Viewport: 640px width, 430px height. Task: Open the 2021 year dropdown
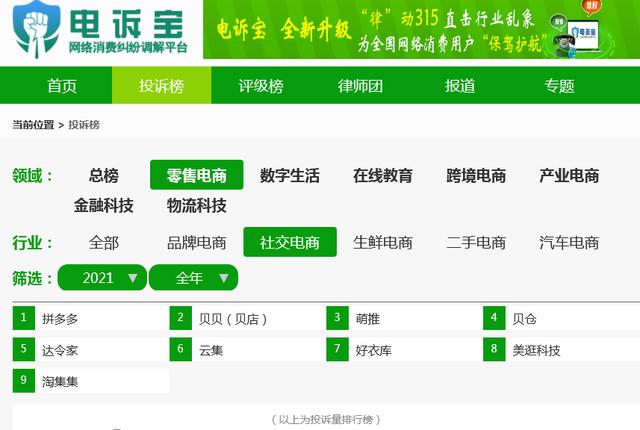102,278
